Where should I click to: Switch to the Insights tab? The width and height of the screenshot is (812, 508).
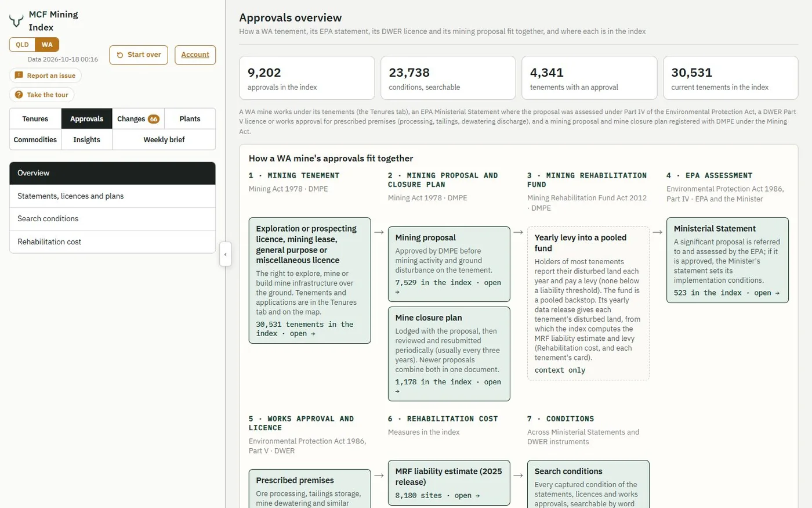coord(87,139)
